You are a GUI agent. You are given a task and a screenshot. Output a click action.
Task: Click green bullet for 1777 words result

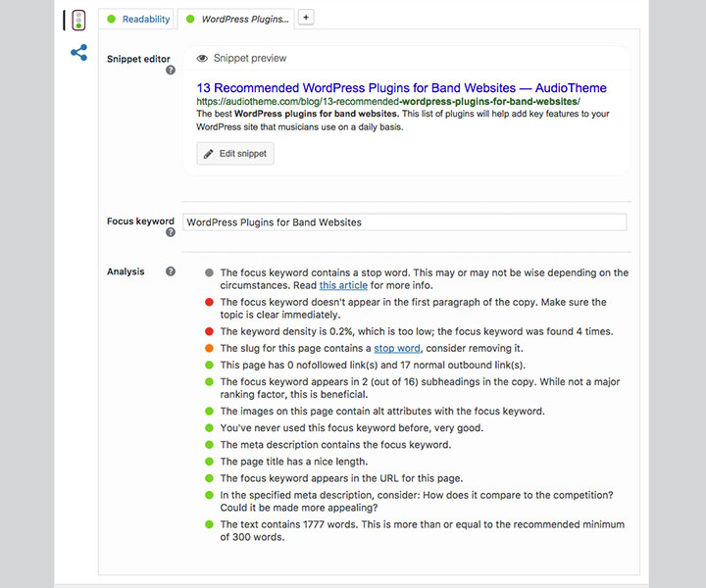tap(209, 524)
